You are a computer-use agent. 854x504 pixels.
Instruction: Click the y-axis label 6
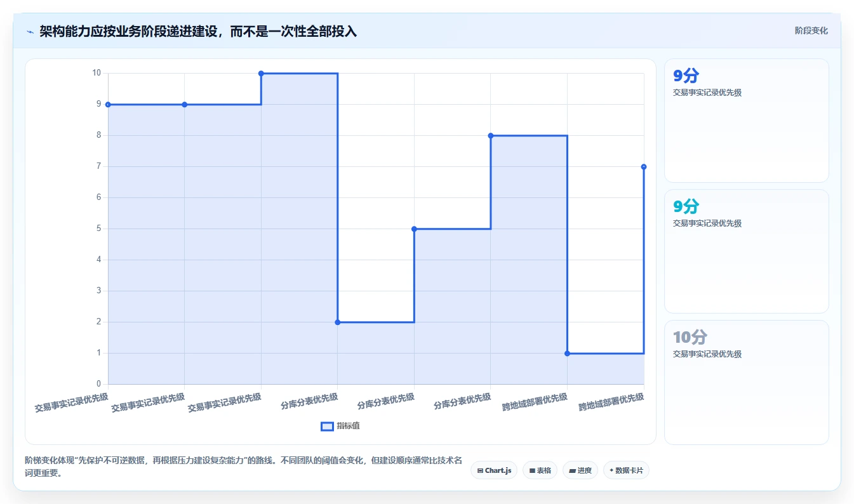click(98, 197)
